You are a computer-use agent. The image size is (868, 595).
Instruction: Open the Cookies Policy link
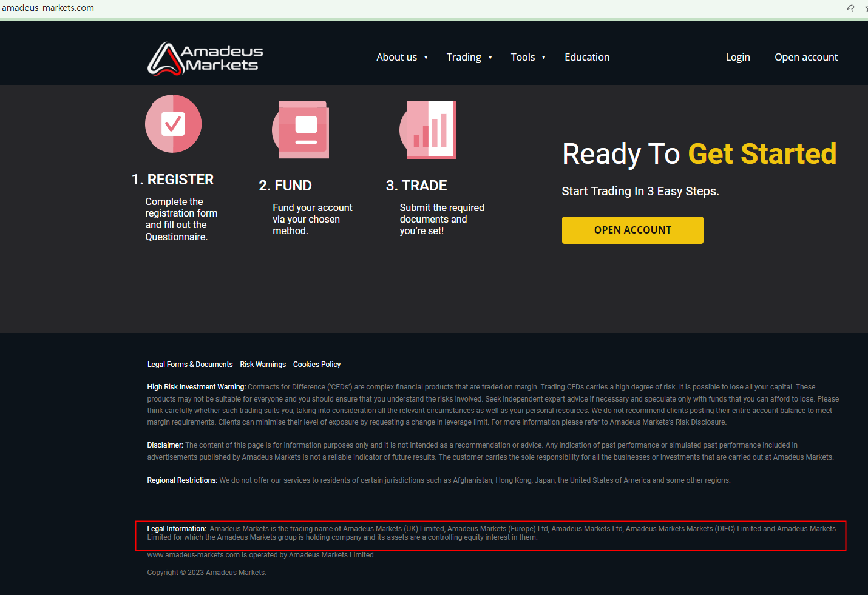point(317,365)
